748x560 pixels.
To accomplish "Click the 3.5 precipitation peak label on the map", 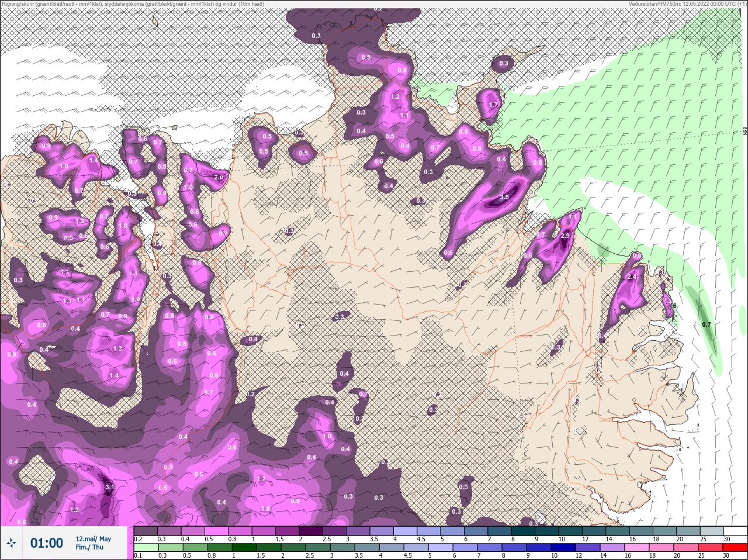I will point(504,198).
